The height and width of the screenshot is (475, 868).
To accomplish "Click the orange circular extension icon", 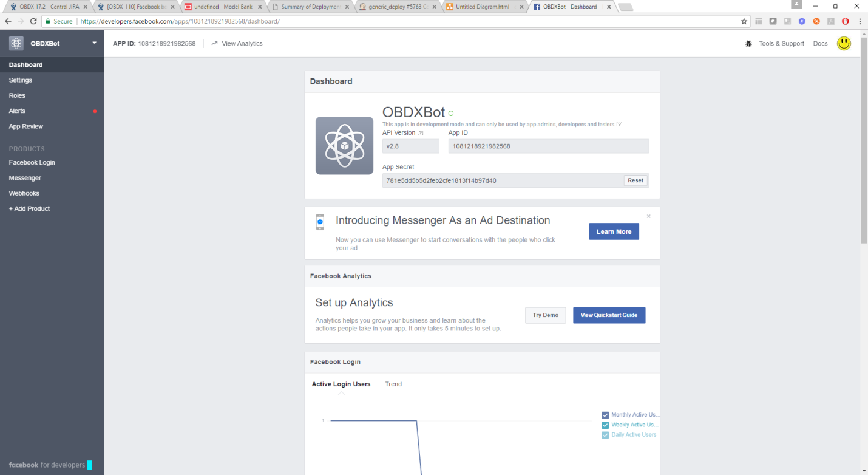I will [x=816, y=21].
